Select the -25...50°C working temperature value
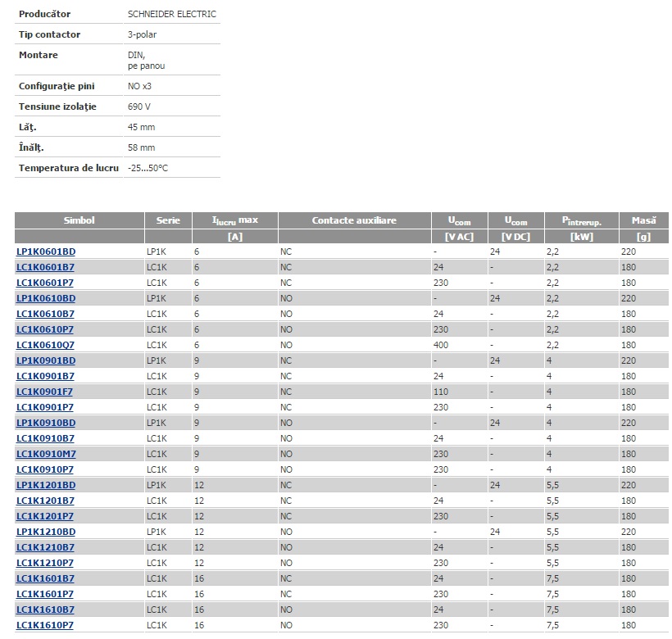672x639 pixels. (x=148, y=168)
